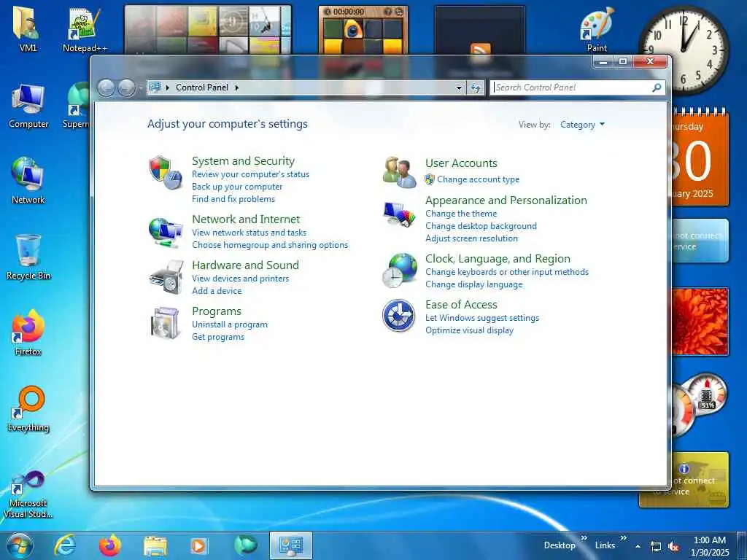Select the Recycle Bin desktop icon

point(28,257)
